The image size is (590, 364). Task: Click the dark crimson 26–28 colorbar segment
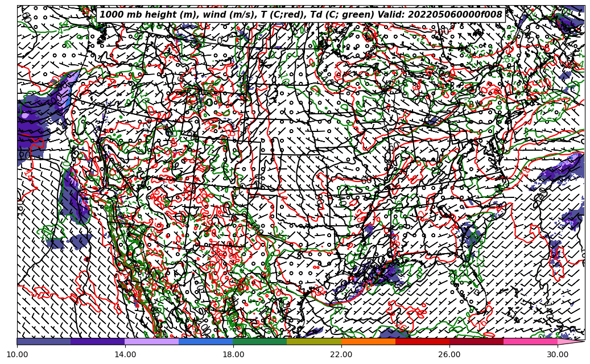(476, 341)
